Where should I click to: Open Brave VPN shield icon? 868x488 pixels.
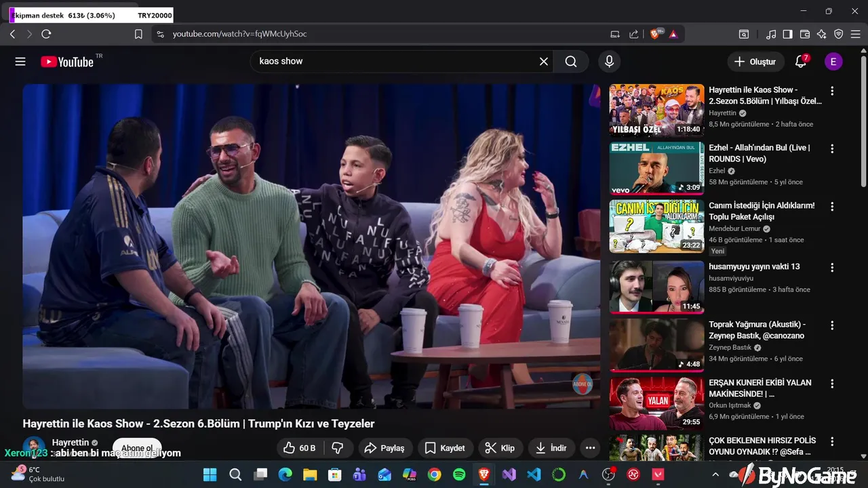[x=838, y=34]
